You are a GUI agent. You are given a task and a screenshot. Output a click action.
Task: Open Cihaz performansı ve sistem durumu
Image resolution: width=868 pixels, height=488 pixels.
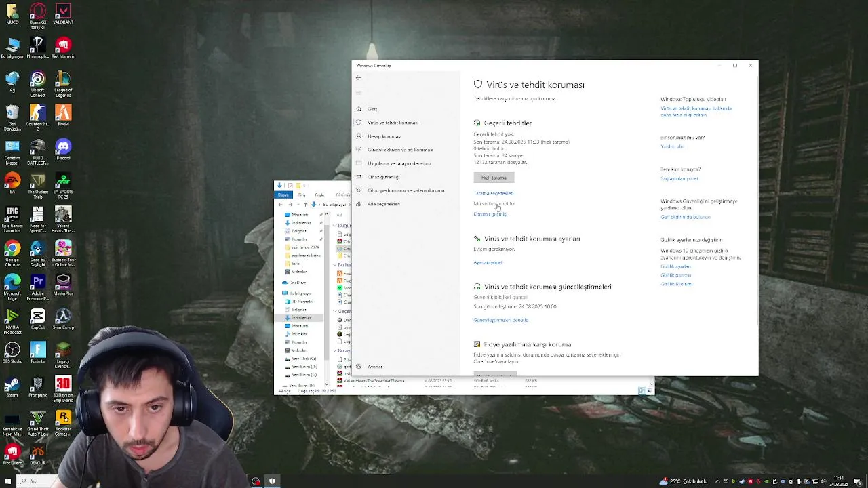(406, 190)
